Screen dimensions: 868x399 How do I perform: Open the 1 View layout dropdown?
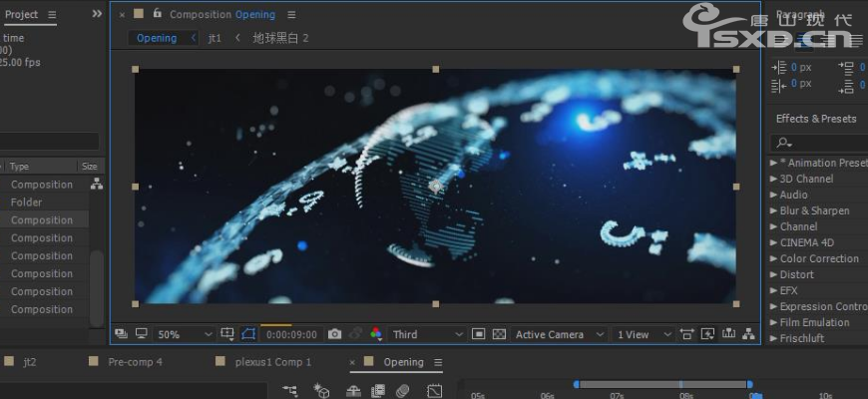tap(643, 334)
